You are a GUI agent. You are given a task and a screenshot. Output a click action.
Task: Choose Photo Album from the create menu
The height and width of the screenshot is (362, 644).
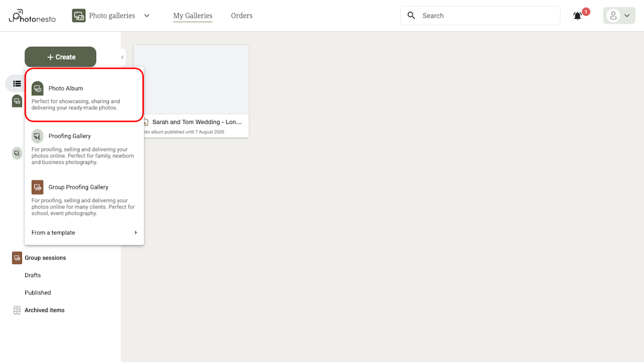click(84, 95)
